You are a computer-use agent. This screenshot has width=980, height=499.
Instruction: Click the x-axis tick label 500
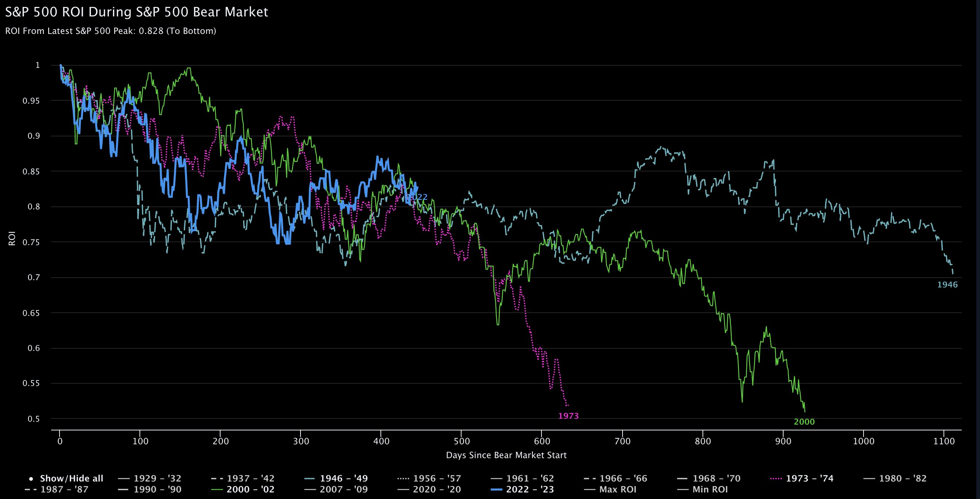(x=462, y=442)
